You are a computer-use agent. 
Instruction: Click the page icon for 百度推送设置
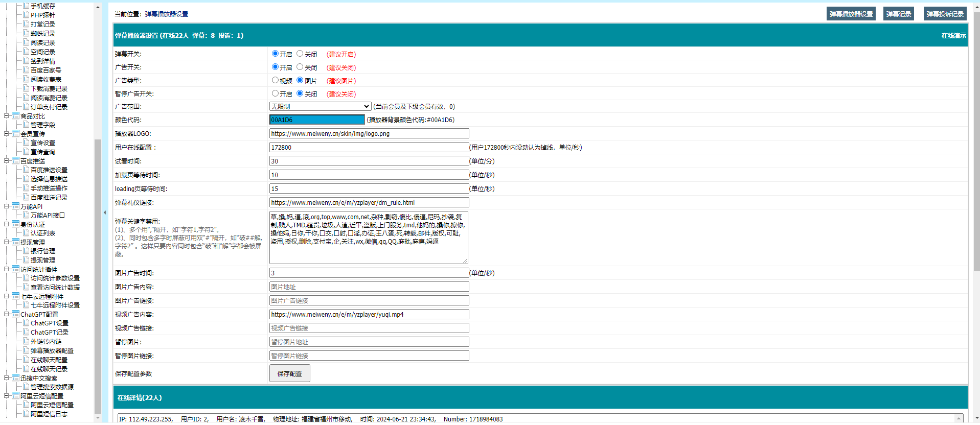click(26, 170)
